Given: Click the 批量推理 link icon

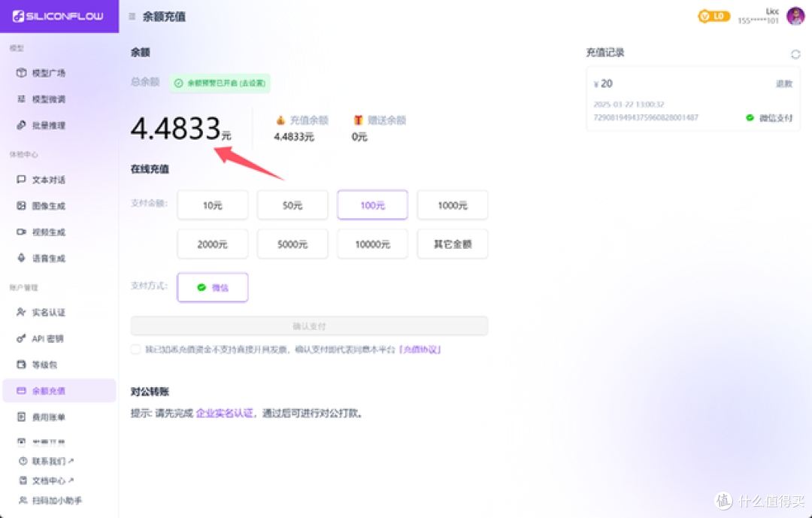Looking at the screenshot, I should 21,125.
